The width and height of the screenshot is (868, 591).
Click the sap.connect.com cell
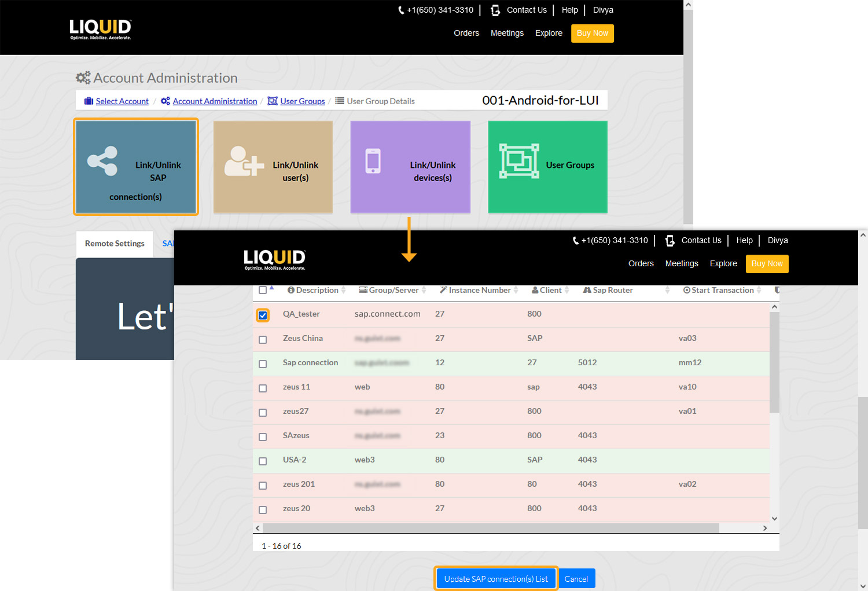point(388,314)
